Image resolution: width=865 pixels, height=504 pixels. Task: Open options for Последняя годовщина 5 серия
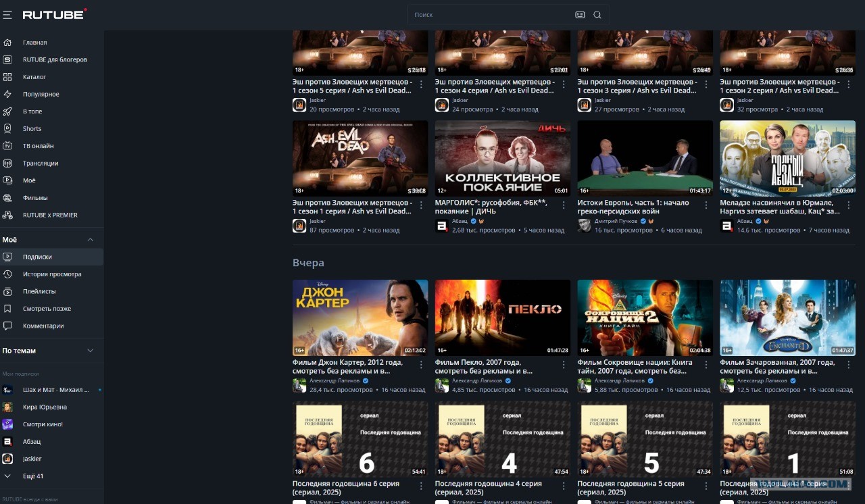click(706, 486)
